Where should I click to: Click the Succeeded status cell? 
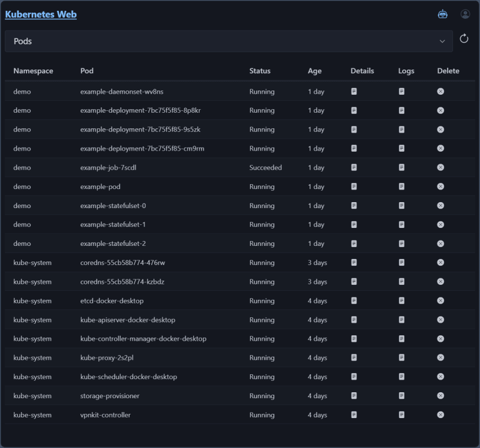[x=265, y=167]
